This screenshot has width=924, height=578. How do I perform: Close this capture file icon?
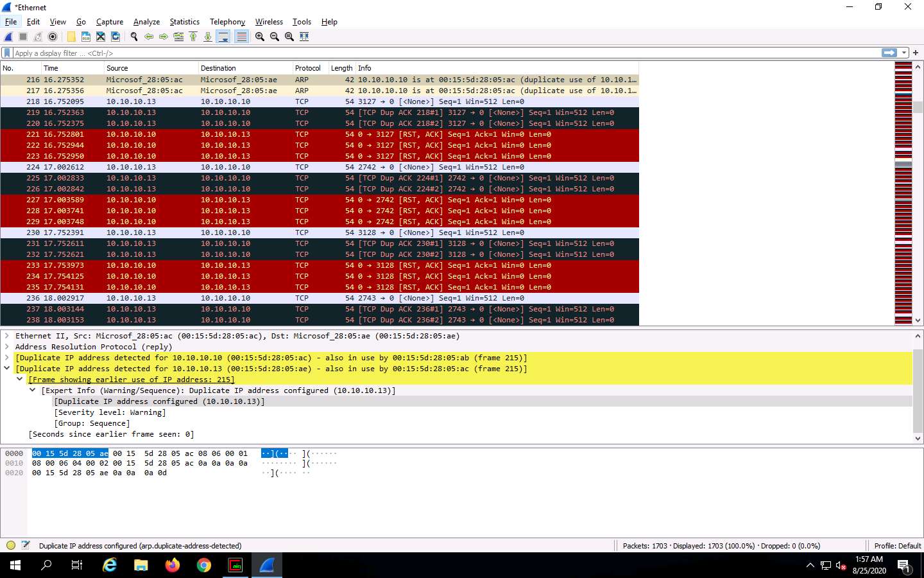click(101, 37)
